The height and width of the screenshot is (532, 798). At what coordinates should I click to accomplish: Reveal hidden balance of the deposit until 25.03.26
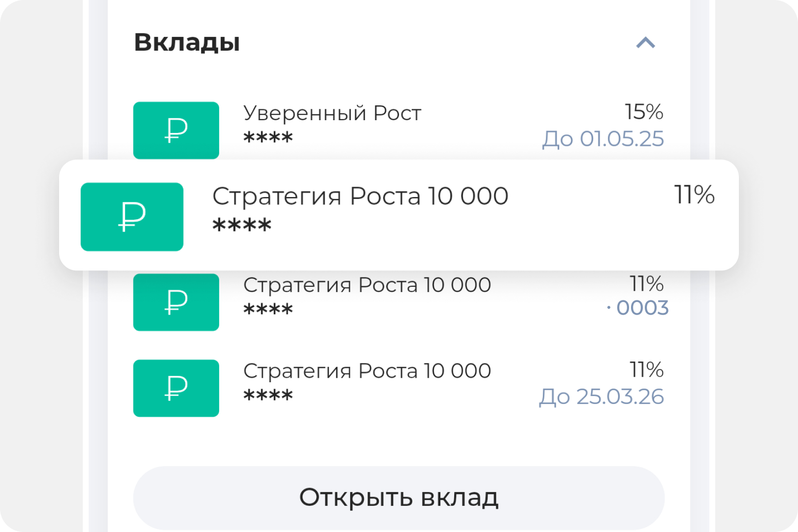(268, 396)
